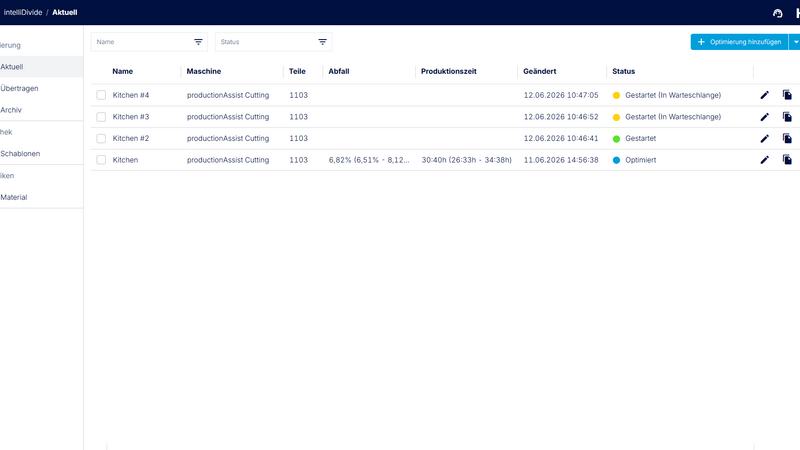The height and width of the screenshot is (450, 800).
Task: Click pencil icon for Kitchen #3
Action: point(764,117)
